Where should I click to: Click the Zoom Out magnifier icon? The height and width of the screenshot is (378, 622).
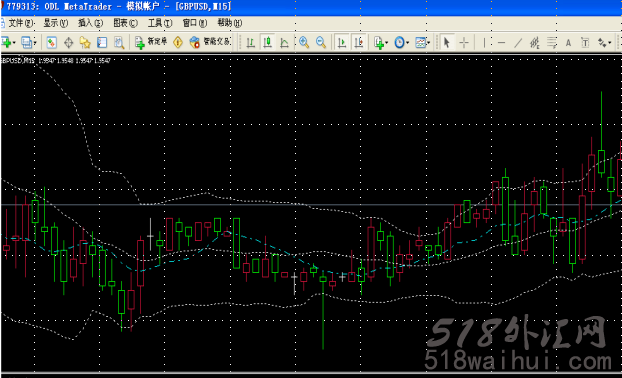click(x=321, y=42)
